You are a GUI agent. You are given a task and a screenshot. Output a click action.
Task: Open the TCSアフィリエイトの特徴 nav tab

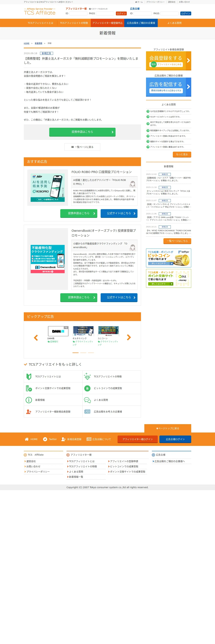[x=74, y=23]
